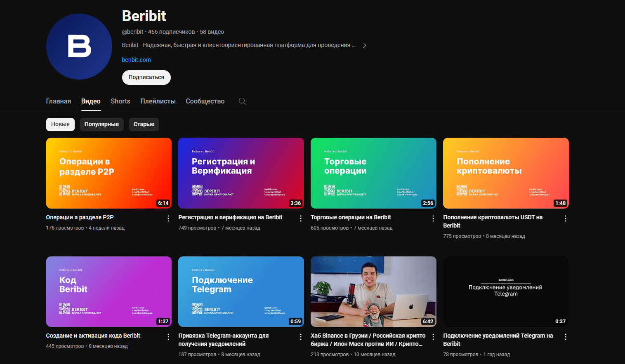Viewport: 625px width, 364px height.
Task: Open video title Хаб Binance в Грузии
Action: (x=368, y=340)
